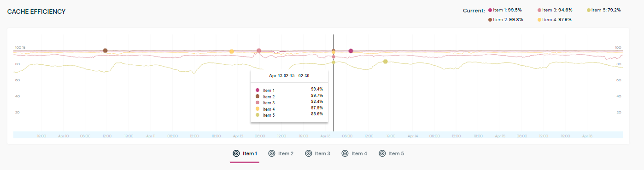Click the magenta Item 1 legend dot at top
Viewport: 644px width, 170px height.
pyautogui.click(x=490, y=10)
